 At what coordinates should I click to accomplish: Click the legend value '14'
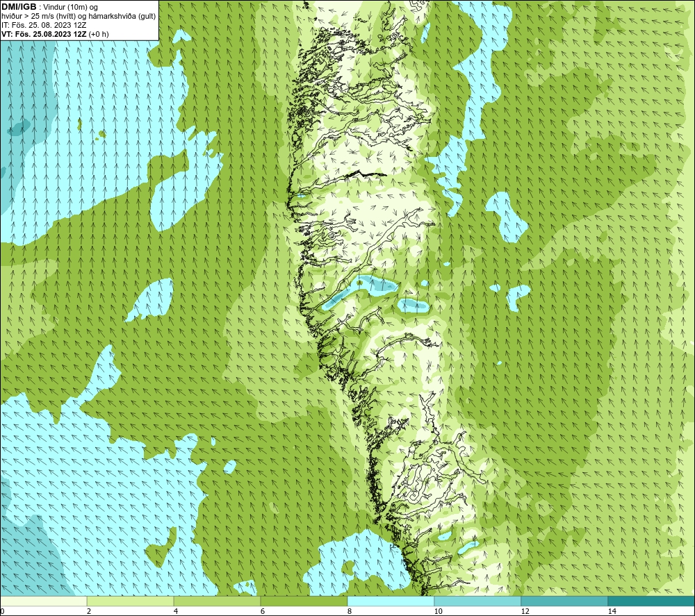point(612,611)
